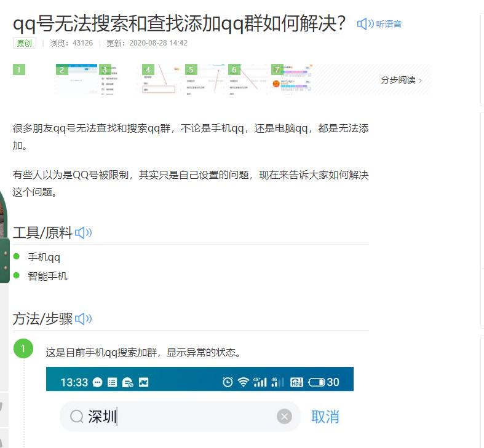Open step 7 thumbnail in the step strip
This screenshot has height=448, width=484.
pos(292,79)
